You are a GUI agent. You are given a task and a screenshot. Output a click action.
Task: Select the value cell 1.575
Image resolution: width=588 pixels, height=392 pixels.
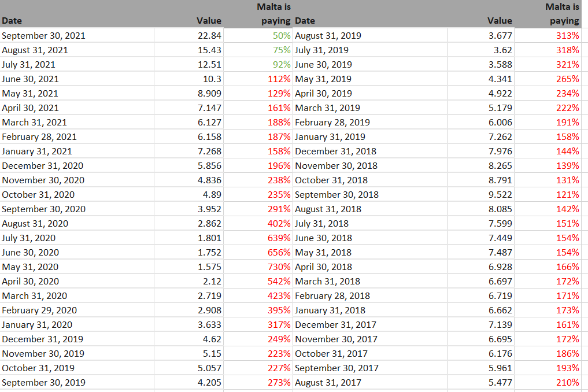point(209,267)
